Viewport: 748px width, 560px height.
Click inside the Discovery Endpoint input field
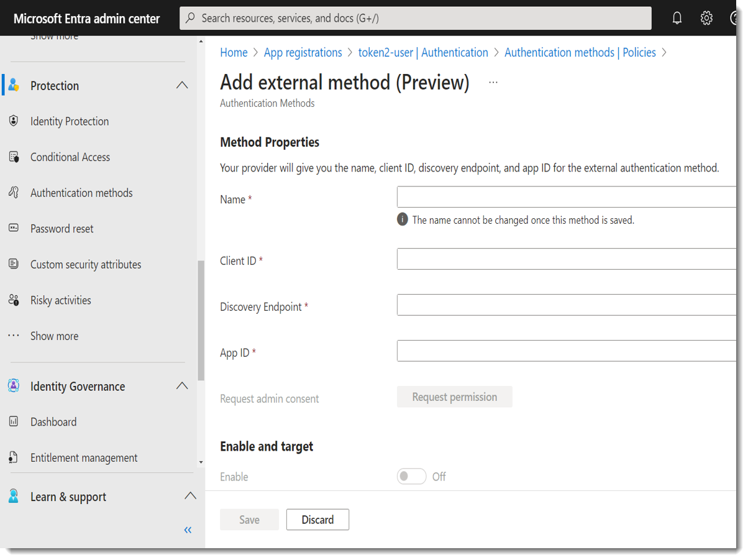tap(559, 305)
